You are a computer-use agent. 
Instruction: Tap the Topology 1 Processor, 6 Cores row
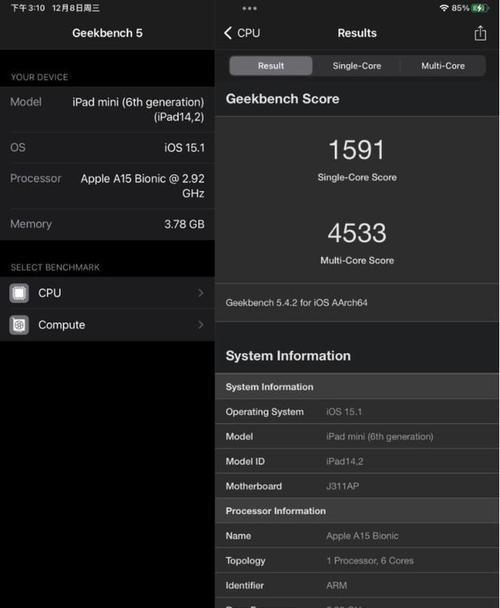click(357, 561)
